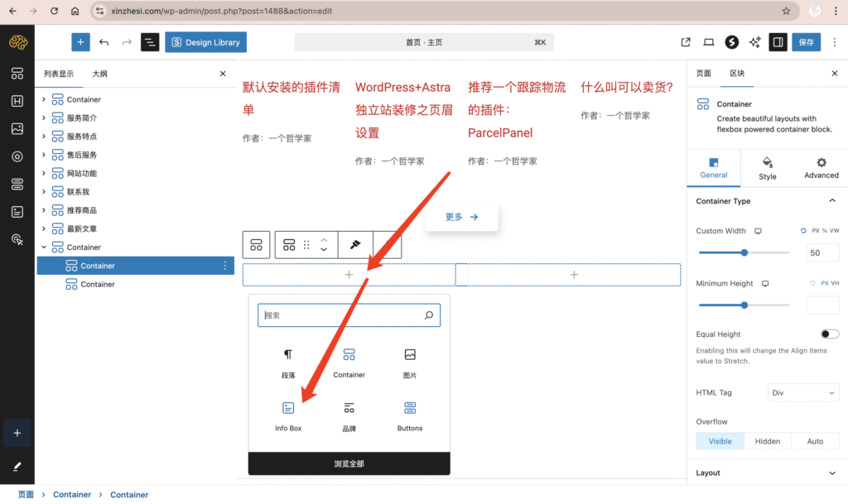The image size is (848, 504).
Task: Toggle the Equal Height switch
Action: pyautogui.click(x=828, y=334)
